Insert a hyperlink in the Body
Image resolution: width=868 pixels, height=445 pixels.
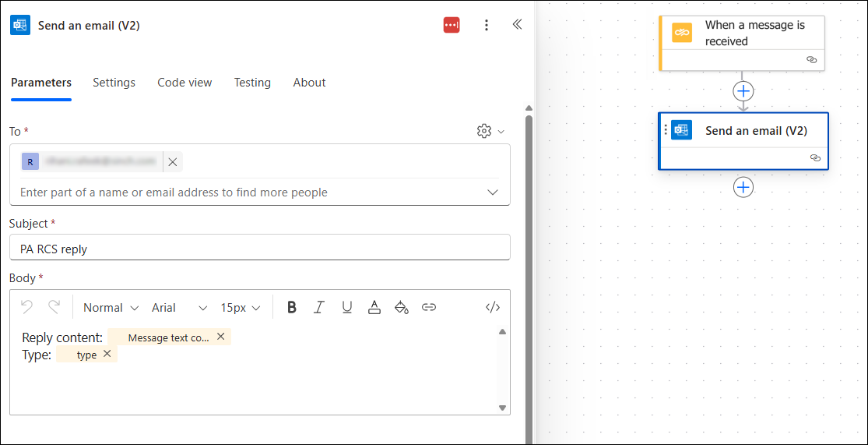click(429, 308)
